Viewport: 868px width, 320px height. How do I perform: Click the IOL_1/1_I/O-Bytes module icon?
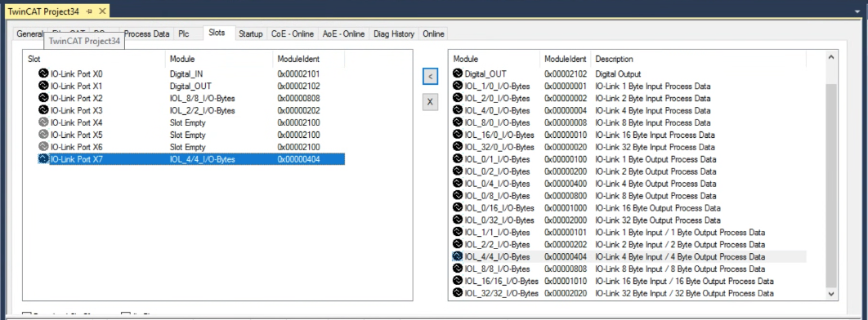(457, 232)
